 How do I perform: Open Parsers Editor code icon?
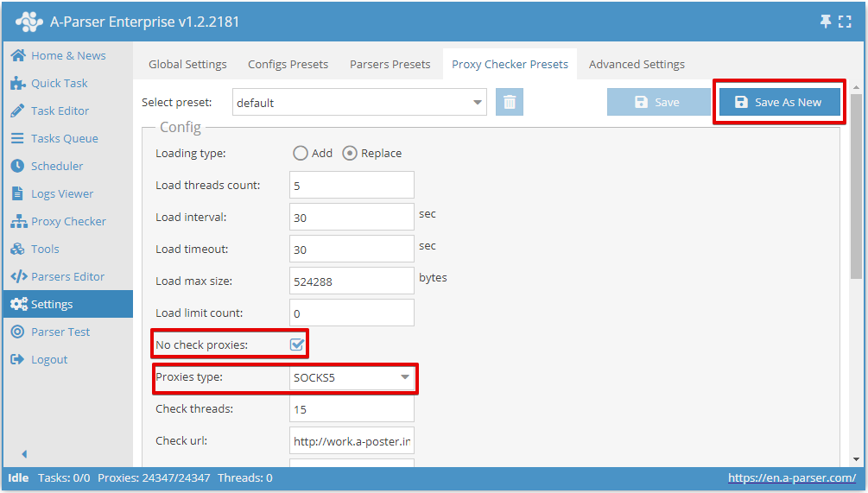point(17,276)
